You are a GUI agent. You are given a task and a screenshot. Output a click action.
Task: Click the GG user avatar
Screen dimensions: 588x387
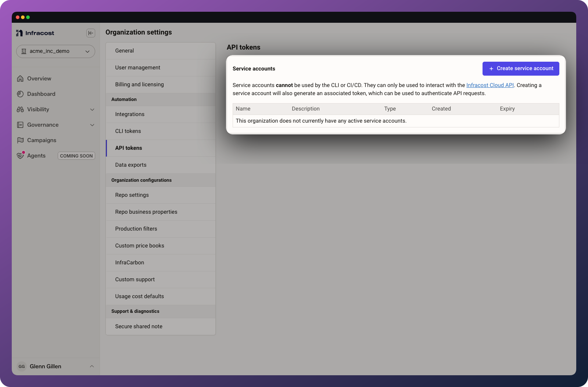(x=22, y=366)
